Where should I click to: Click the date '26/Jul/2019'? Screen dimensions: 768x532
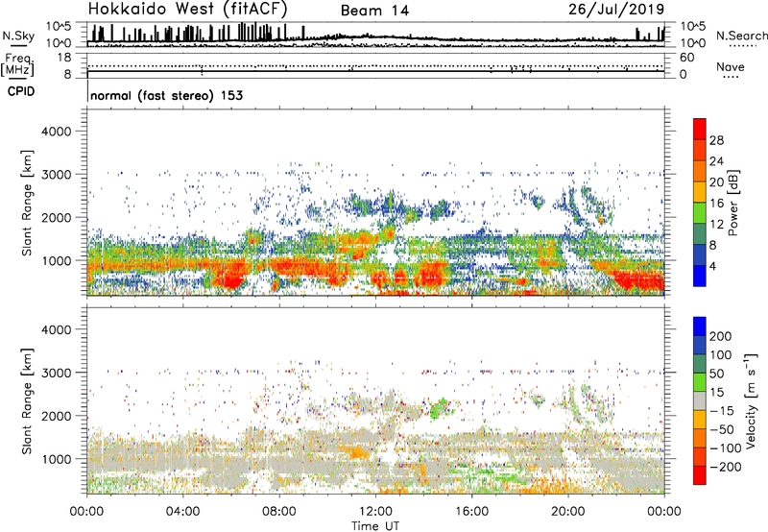tap(616, 10)
